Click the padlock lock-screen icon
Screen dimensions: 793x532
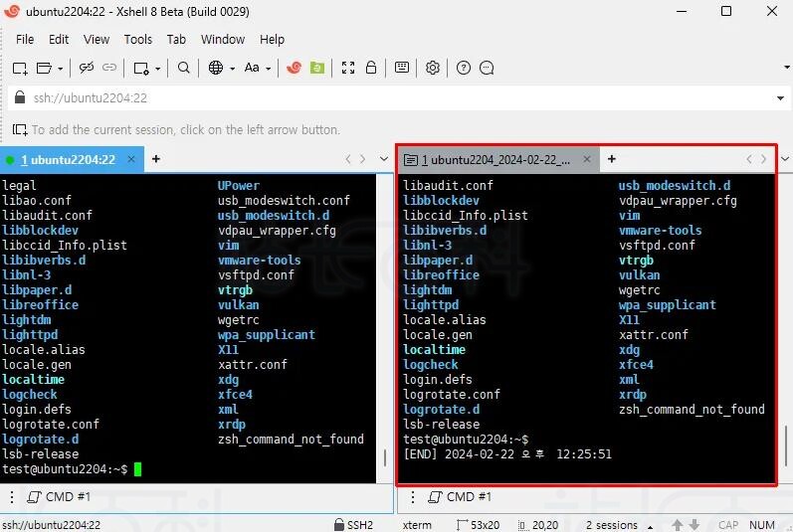pos(371,68)
